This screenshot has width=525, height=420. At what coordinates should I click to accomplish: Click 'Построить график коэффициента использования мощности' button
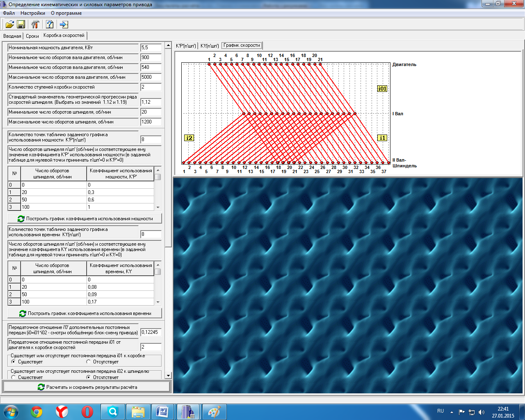click(x=85, y=219)
